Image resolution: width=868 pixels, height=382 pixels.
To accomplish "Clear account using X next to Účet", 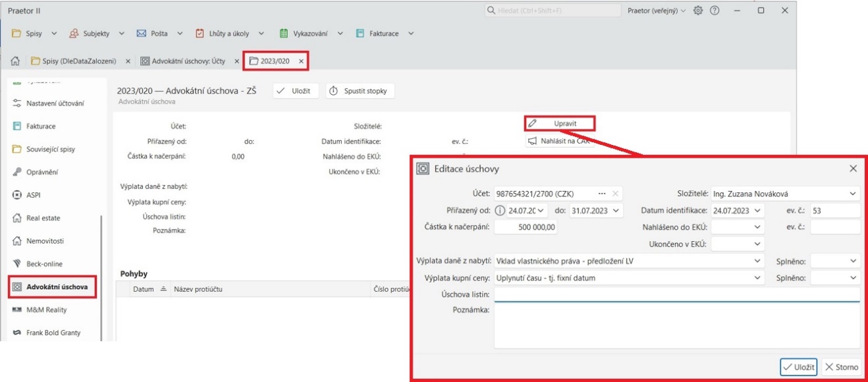I will point(616,194).
